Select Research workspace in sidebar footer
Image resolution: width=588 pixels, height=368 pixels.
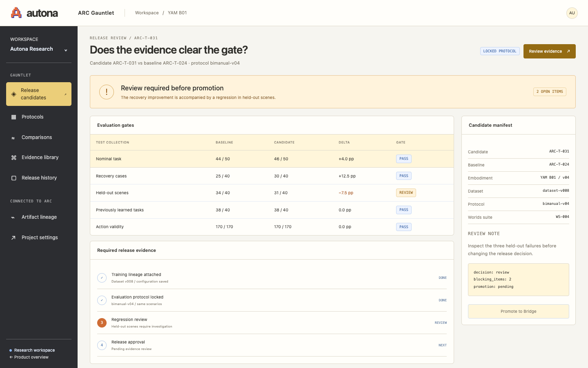(32, 350)
